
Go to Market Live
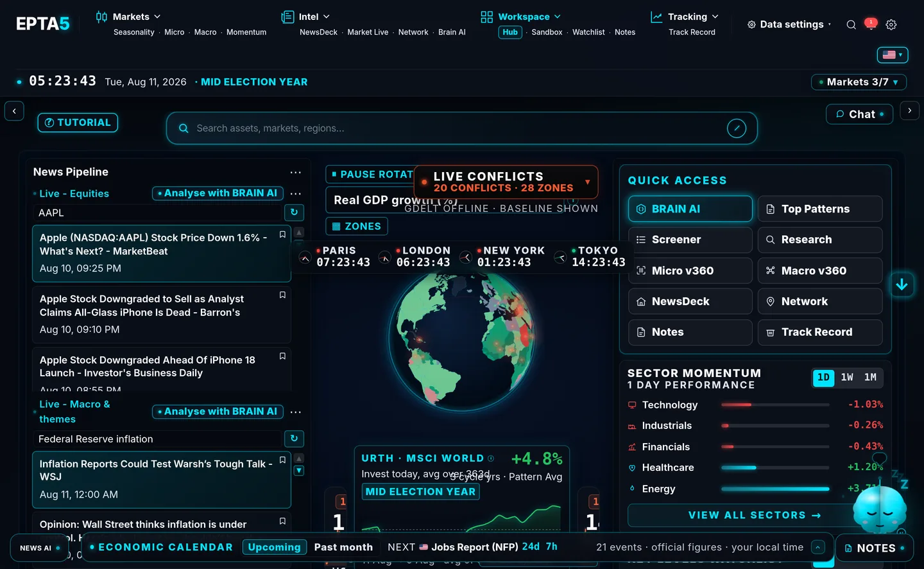[x=368, y=32]
